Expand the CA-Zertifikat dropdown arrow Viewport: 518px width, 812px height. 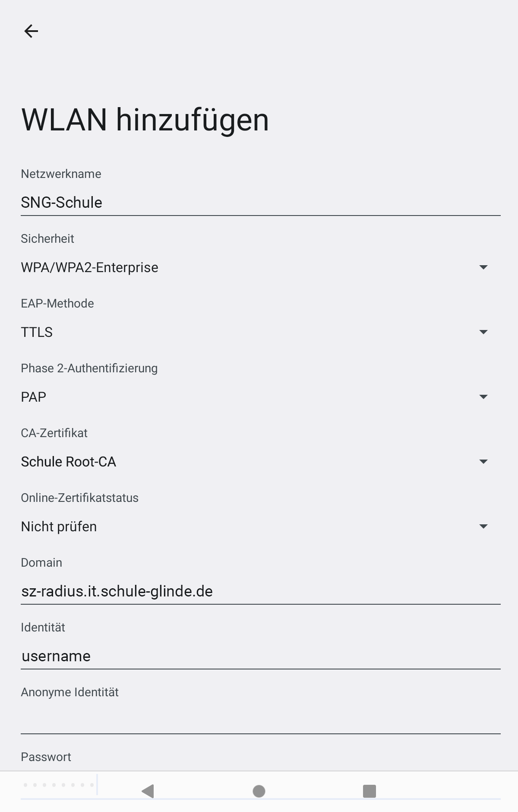(483, 461)
